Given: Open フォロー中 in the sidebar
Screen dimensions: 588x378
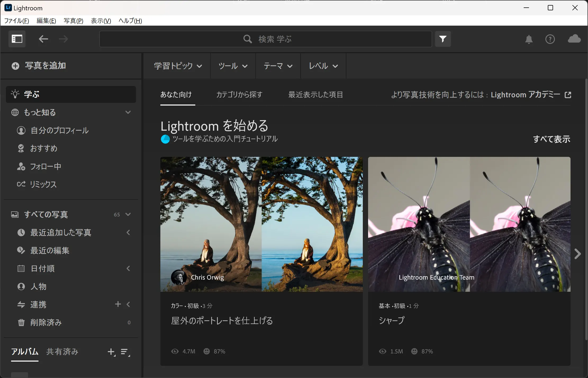Looking at the screenshot, I should click(x=39, y=166).
